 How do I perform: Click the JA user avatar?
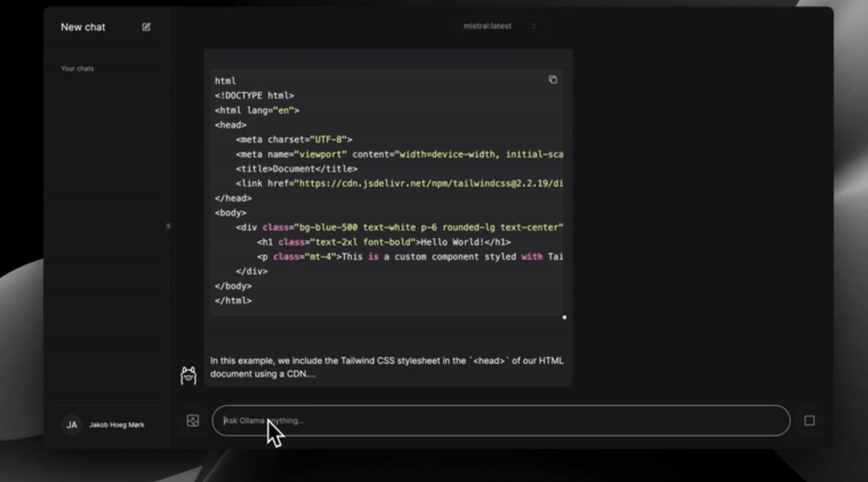pos(71,425)
